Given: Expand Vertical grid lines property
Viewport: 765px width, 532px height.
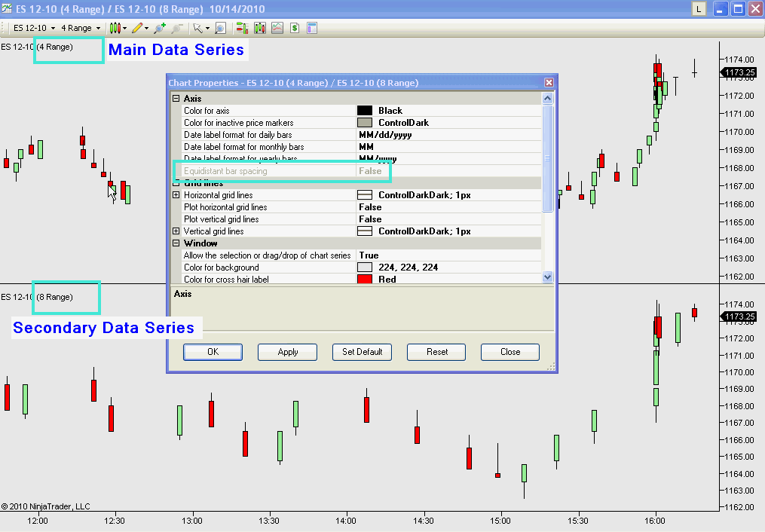Looking at the screenshot, I should coord(176,231).
